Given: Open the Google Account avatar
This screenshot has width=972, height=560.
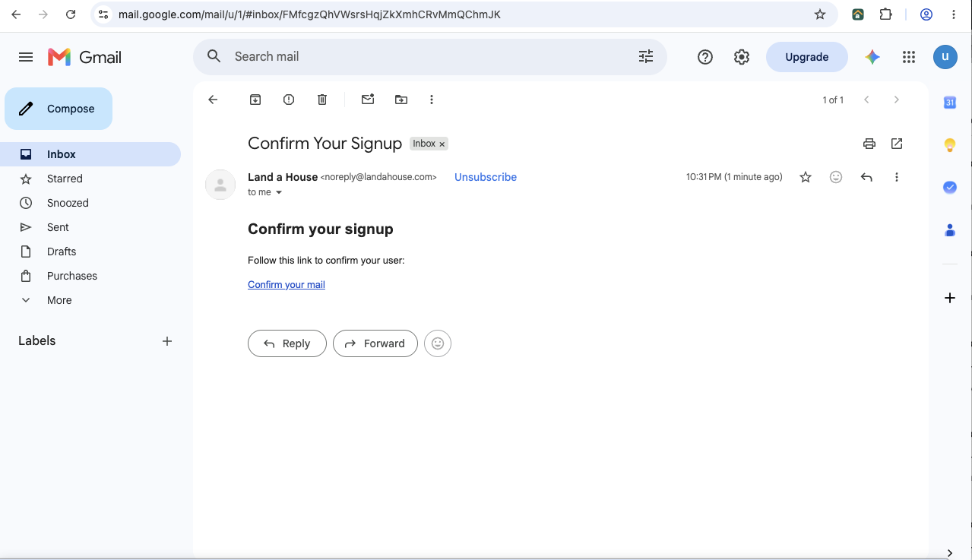Looking at the screenshot, I should tap(945, 57).
